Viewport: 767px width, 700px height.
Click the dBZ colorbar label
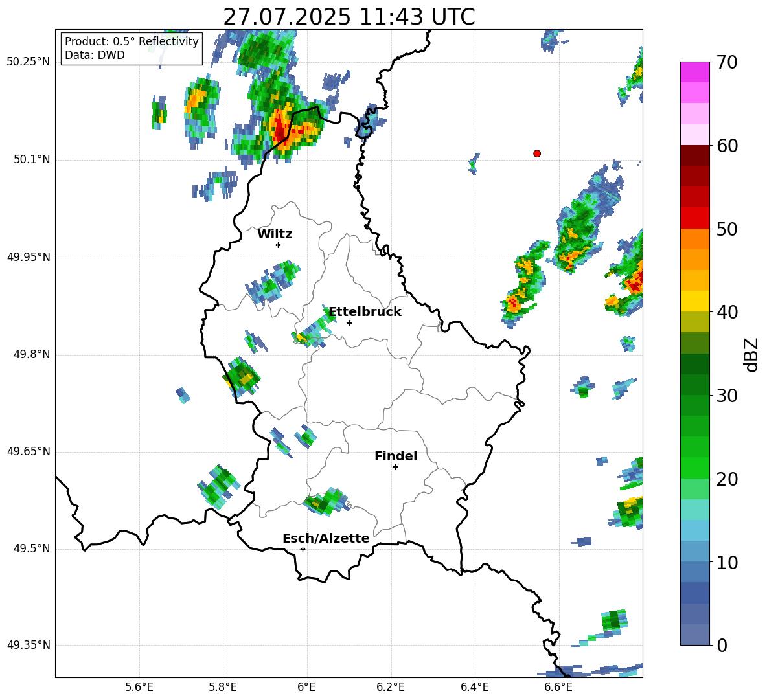coord(751,354)
